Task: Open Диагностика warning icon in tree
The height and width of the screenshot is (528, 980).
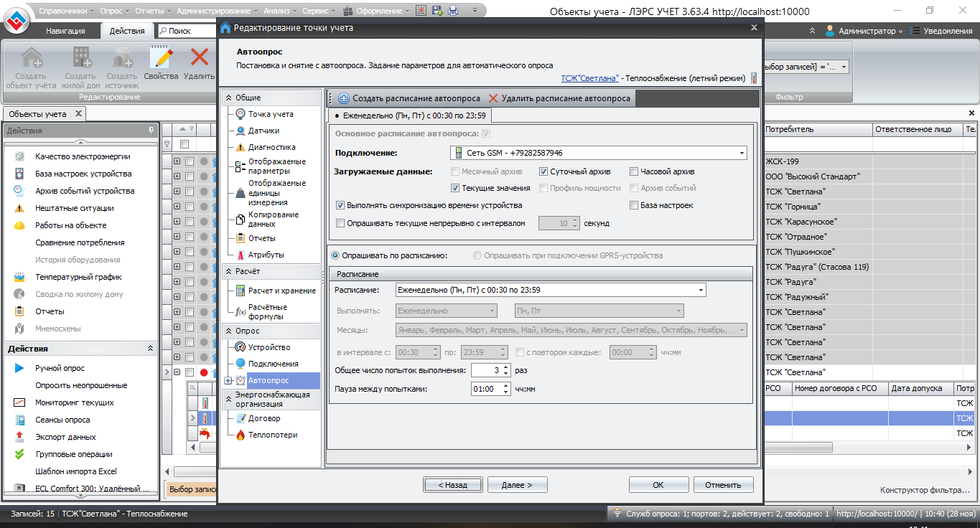Action: coord(241,147)
